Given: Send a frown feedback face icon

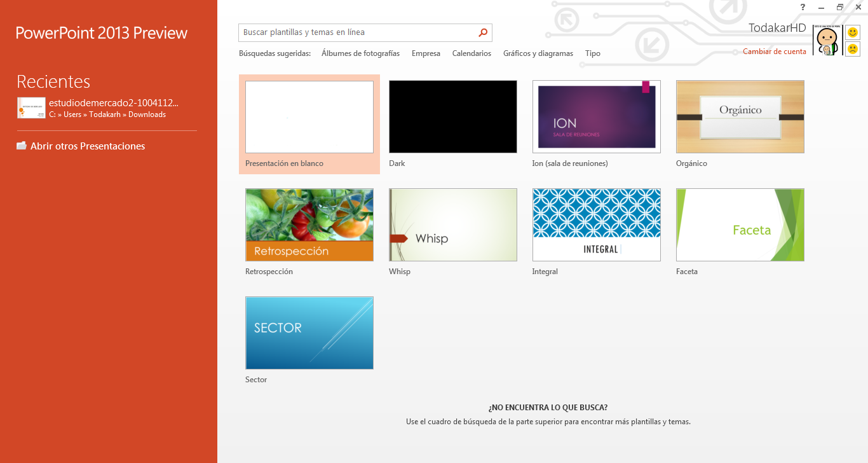Looking at the screenshot, I should pos(853,49).
